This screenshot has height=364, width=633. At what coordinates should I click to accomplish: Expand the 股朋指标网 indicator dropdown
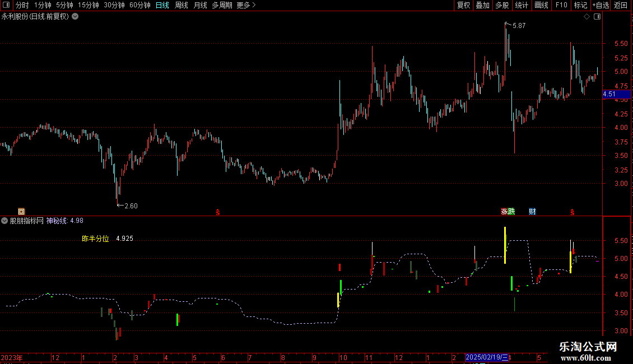pos(4,221)
